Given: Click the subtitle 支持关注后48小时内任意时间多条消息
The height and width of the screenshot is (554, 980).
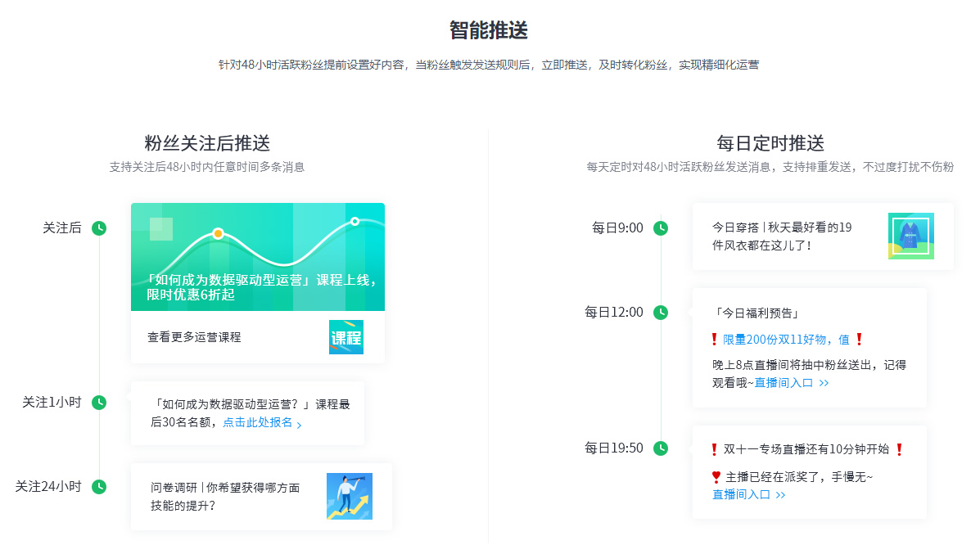Looking at the screenshot, I should 207,167.
